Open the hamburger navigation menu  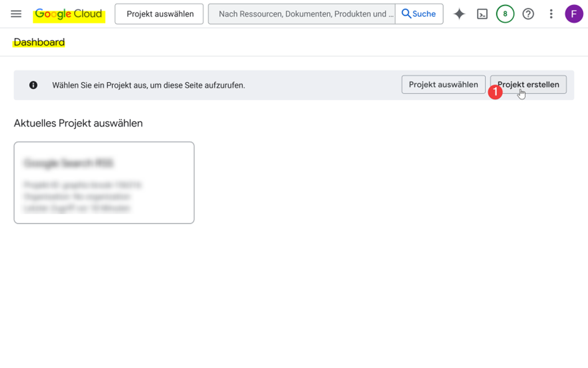[16, 14]
